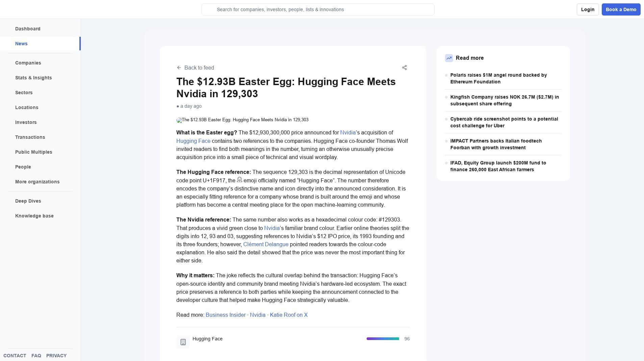The height and width of the screenshot is (361, 644).
Task: Open the Polaris raises $1M angel round article
Action: coord(498,78)
